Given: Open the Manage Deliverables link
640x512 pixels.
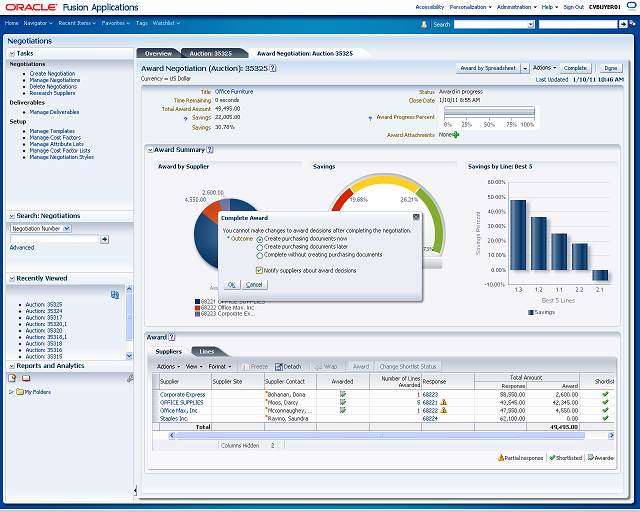Looking at the screenshot, I should tap(54, 112).
